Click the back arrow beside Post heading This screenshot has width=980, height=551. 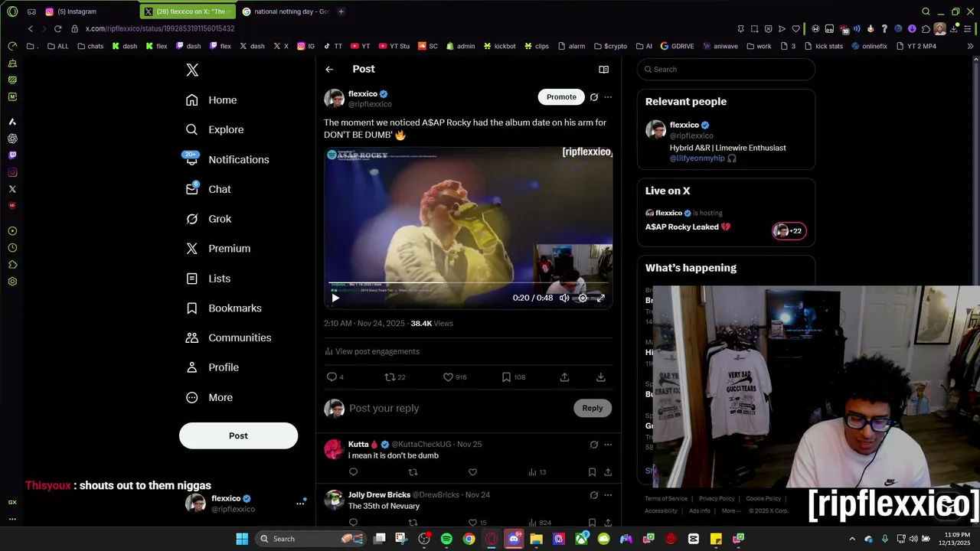point(329,70)
